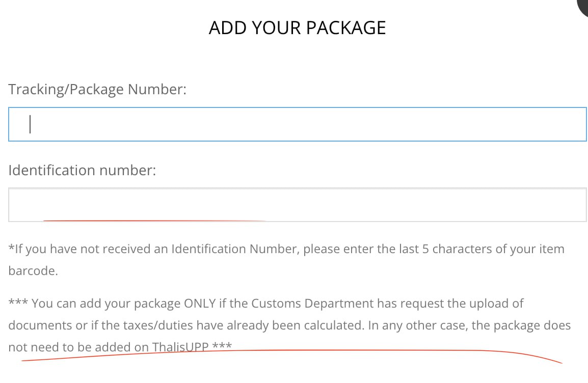Click the identification barcode hint paragraph
Screen dimensions: 588x383
(x=286, y=260)
